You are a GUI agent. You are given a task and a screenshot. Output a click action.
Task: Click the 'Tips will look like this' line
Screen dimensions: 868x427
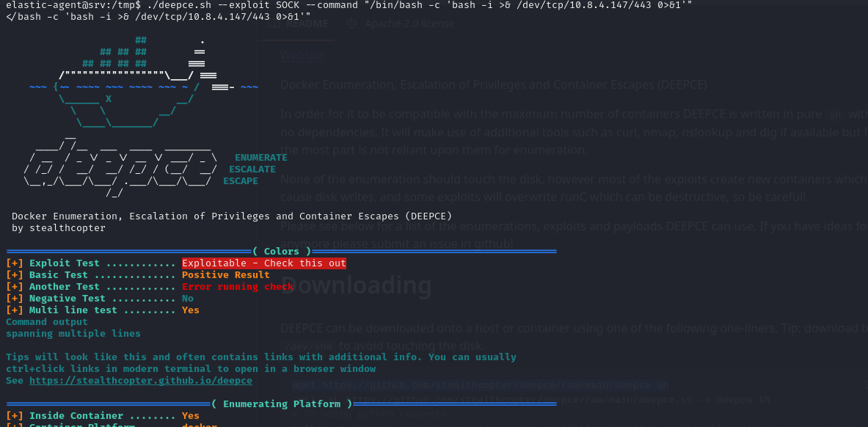[x=260, y=357]
